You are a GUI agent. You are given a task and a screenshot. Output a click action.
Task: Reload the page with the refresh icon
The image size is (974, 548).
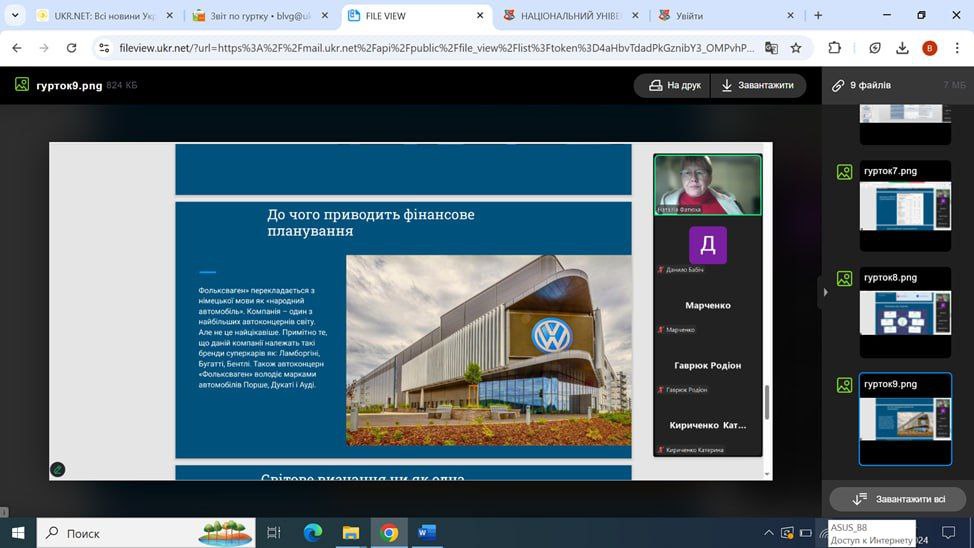point(71,48)
